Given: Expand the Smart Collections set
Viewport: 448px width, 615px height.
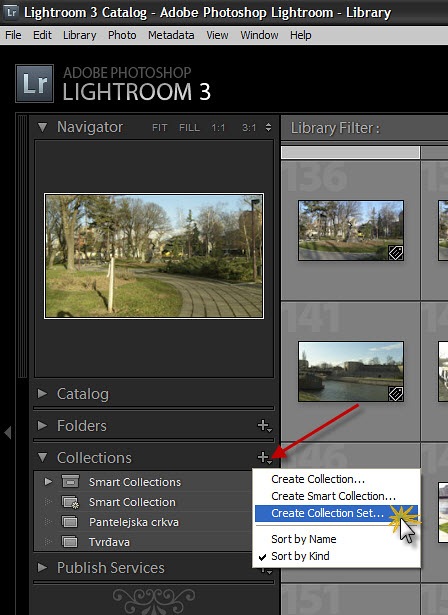Looking at the screenshot, I should pos(48,481).
